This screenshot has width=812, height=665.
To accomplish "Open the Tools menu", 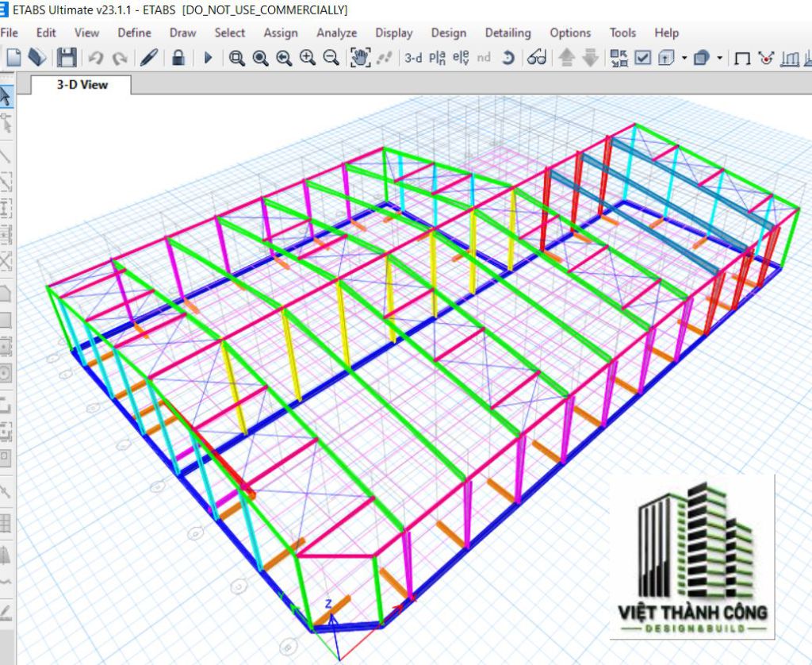I will coord(623,33).
